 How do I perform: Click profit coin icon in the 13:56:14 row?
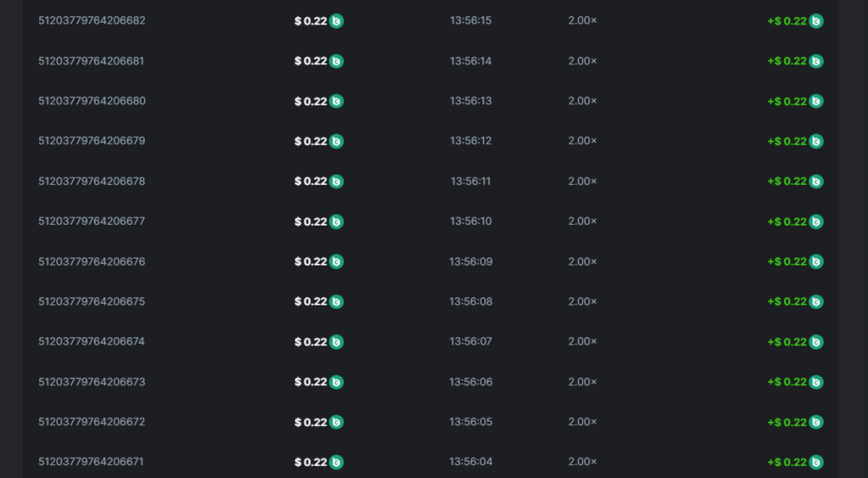click(x=816, y=61)
